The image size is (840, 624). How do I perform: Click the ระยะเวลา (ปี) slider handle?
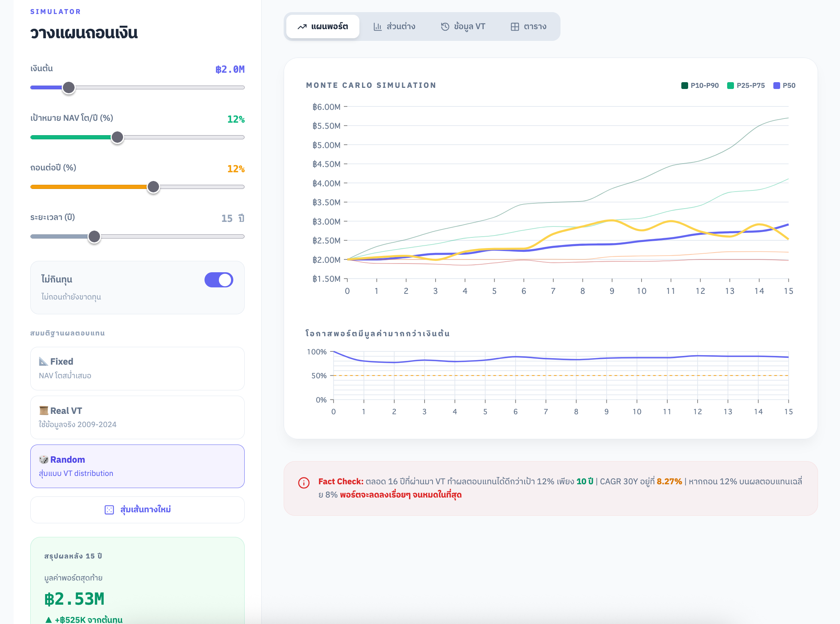[x=94, y=237]
